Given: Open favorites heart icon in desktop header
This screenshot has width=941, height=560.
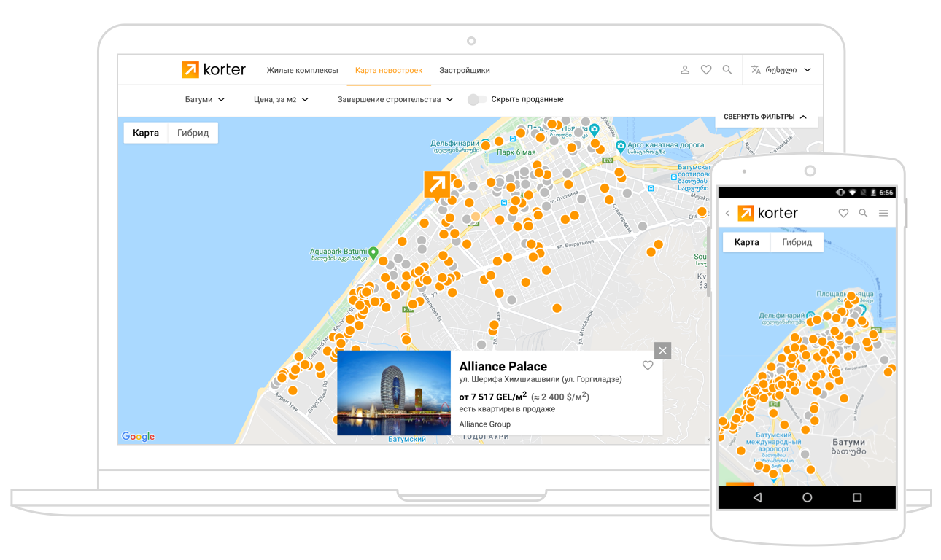Looking at the screenshot, I should click(706, 70).
